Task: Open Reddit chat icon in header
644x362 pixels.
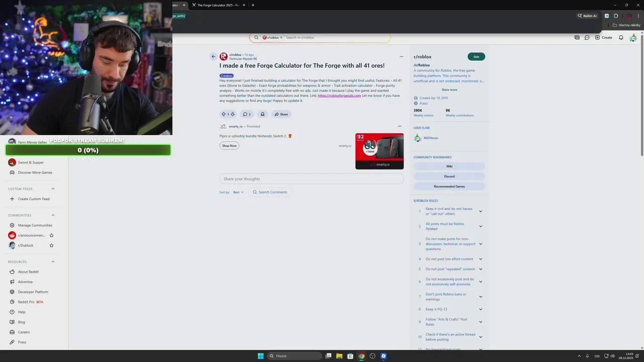Action: tap(587, 38)
